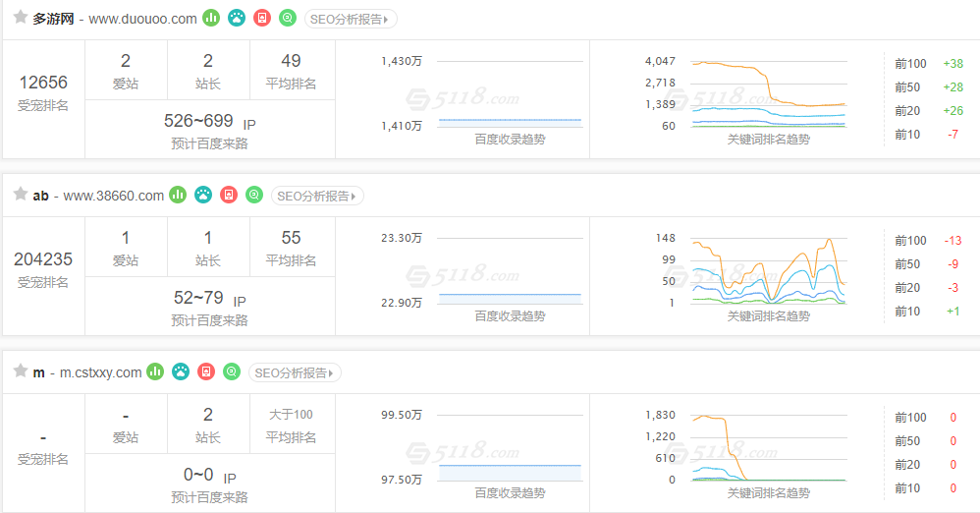
Task: Star the ab 38660.com site
Action: 21,194
